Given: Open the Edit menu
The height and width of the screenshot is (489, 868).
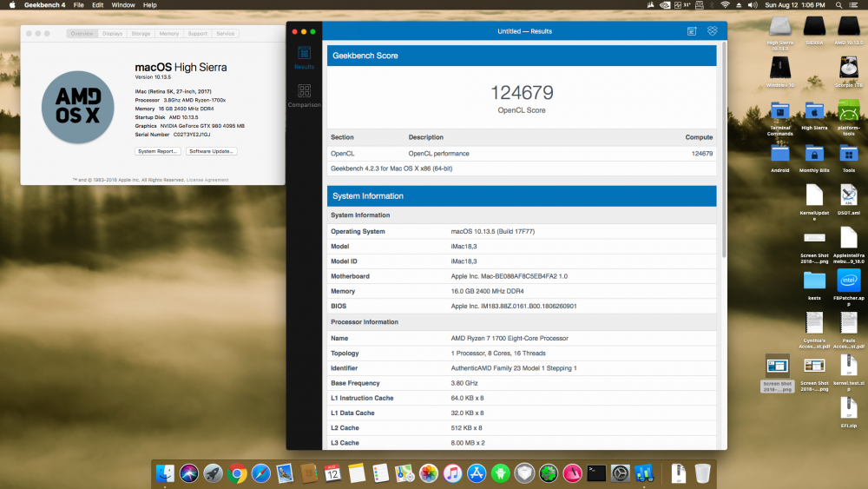Looking at the screenshot, I should [x=97, y=5].
